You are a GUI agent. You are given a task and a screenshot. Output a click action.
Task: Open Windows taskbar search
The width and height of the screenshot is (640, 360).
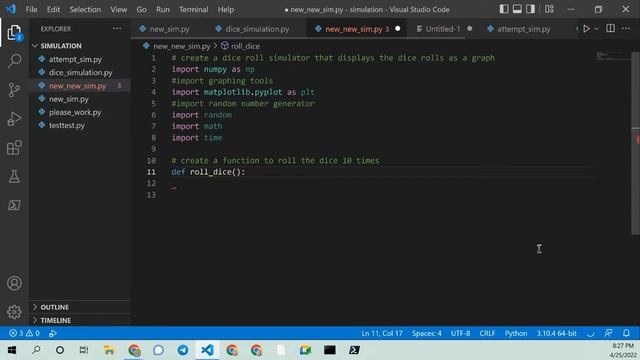[x=36, y=350]
